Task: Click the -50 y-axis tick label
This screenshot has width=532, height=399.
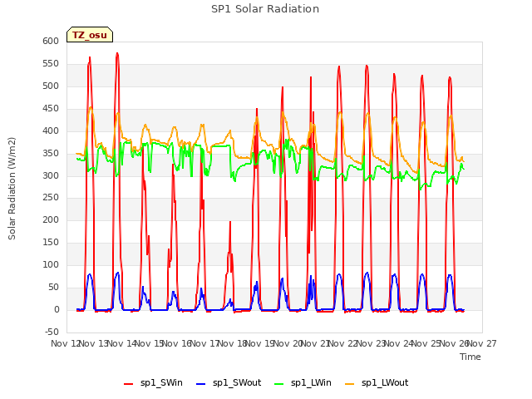Action: (52, 332)
